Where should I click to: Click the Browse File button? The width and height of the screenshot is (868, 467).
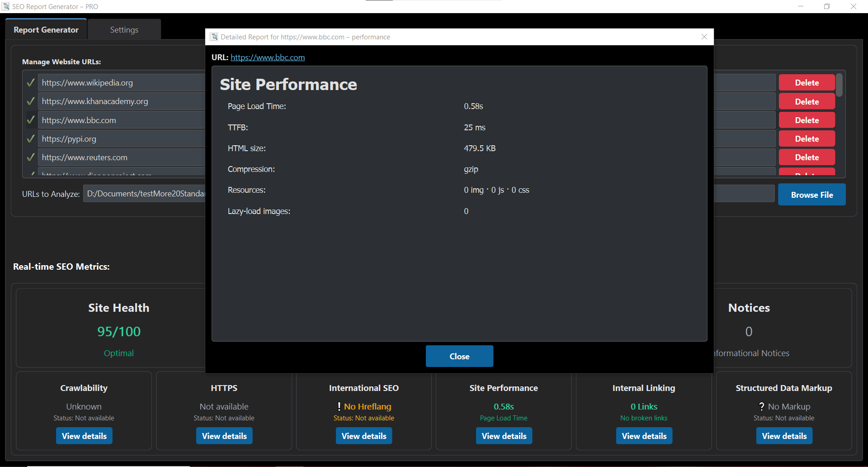[811, 195]
